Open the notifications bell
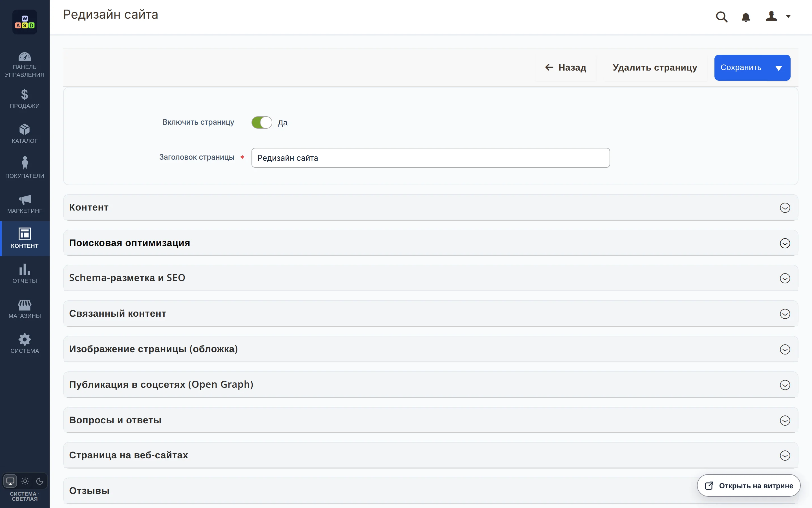Viewport: 812px width, 508px height. 745,17
